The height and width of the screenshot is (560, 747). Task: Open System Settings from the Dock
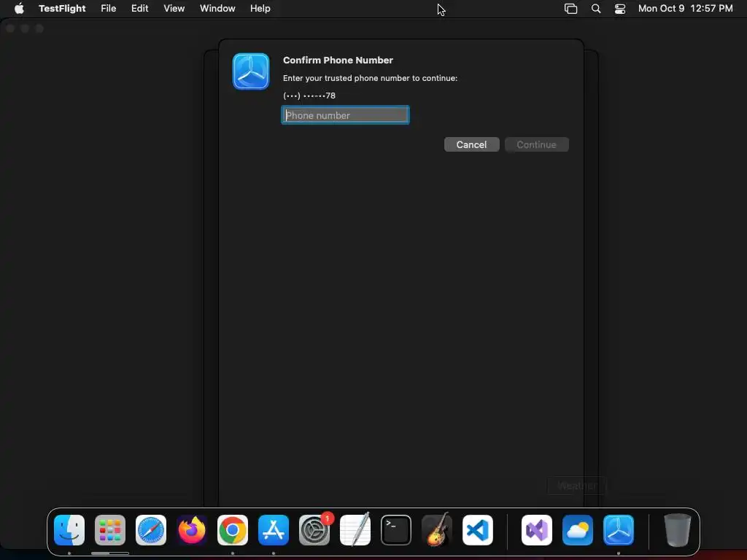[x=314, y=530]
